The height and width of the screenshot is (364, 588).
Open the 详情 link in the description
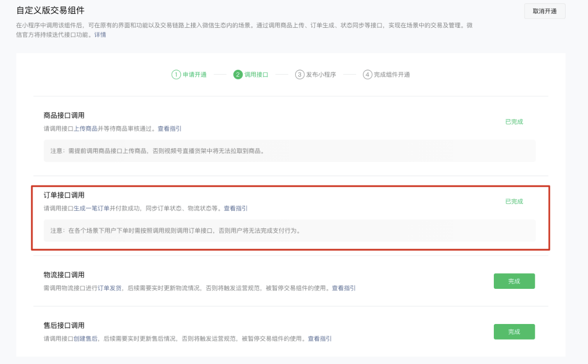100,35
